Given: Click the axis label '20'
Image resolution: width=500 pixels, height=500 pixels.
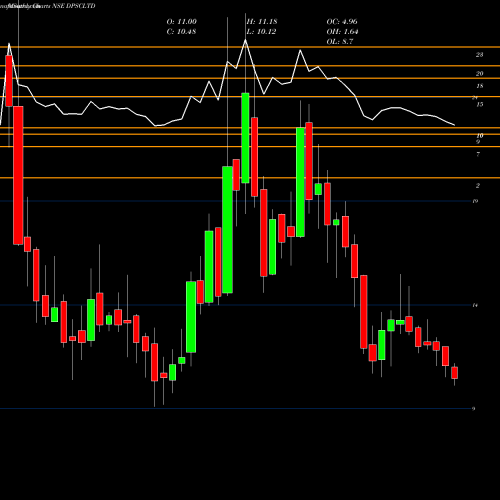Looking at the screenshot, I should 479,73.
